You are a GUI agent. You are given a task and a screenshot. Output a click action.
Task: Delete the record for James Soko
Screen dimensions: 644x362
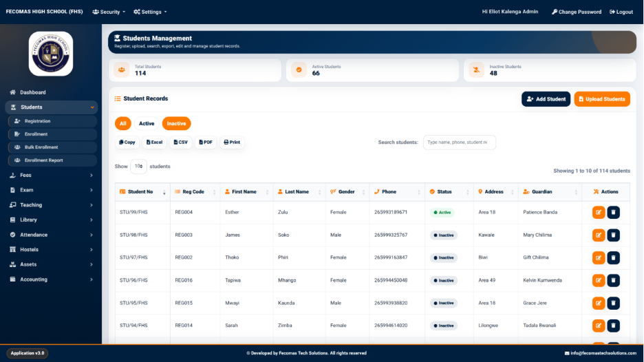click(613, 235)
